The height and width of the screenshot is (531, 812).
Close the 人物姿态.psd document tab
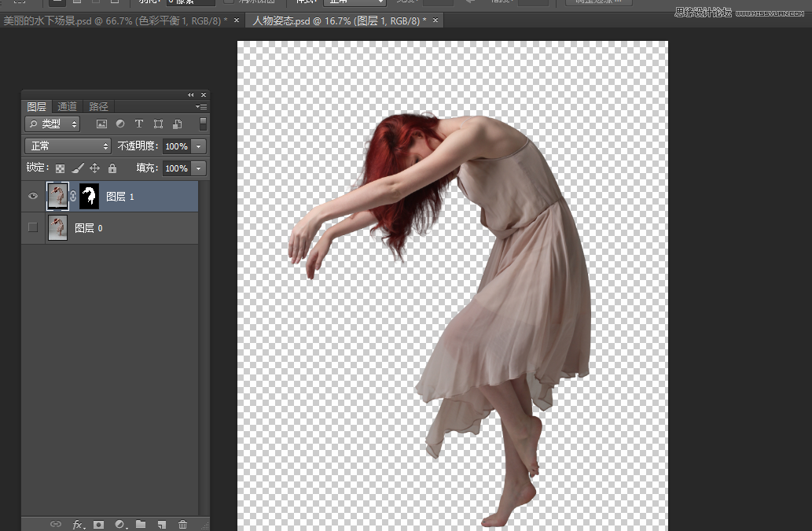[x=435, y=20]
